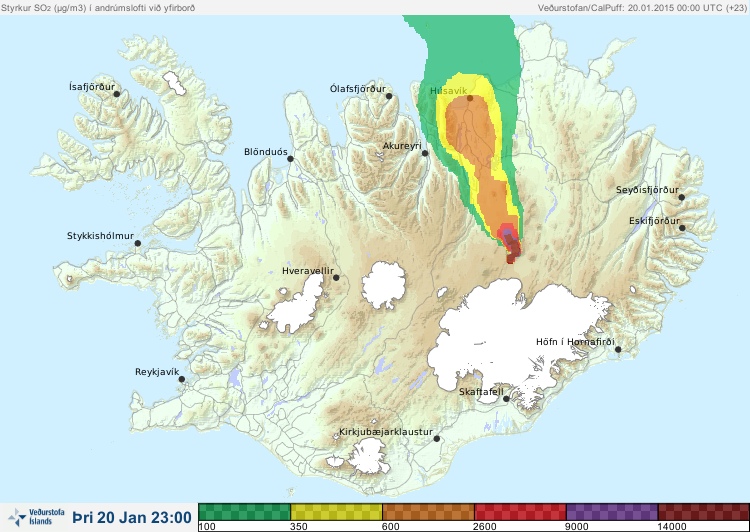Click the Húsavík label inside the plume
750x532 pixels.
(448, 91)
